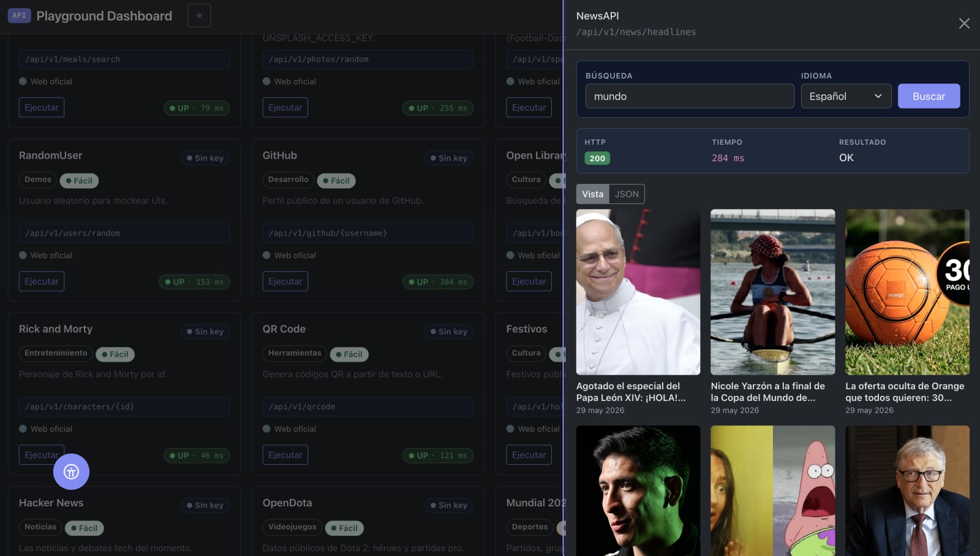Open Web oficial link on QR Code card

click(295, 428)
